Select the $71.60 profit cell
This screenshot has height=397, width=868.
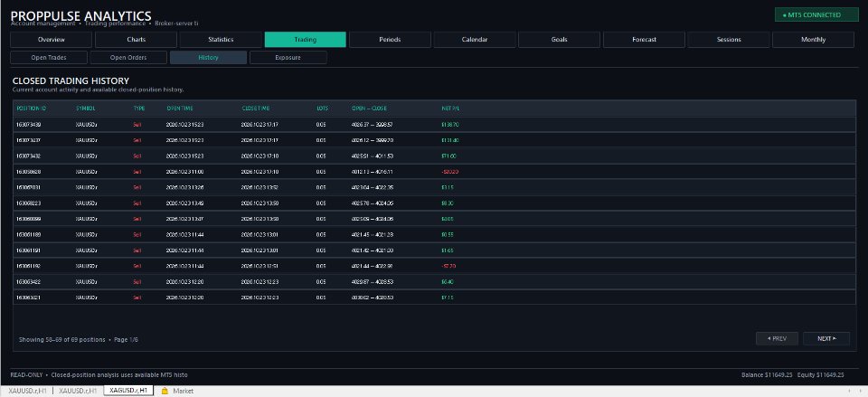click(448, 156)
